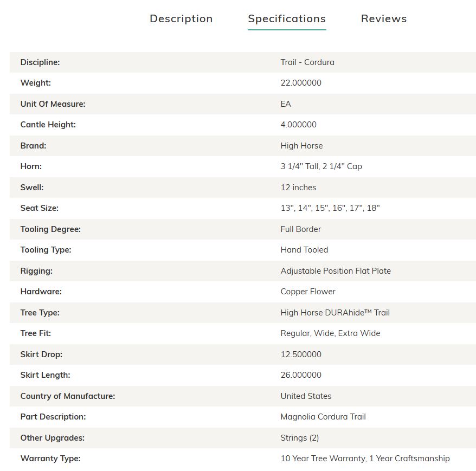Select the Swell value 12 inches

click(298, 188)
